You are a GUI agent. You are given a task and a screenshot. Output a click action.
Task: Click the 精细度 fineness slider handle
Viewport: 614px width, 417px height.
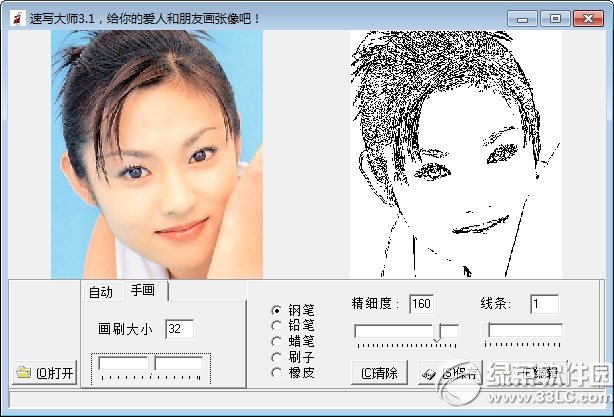pyautogui.click(x=437, y=332)
